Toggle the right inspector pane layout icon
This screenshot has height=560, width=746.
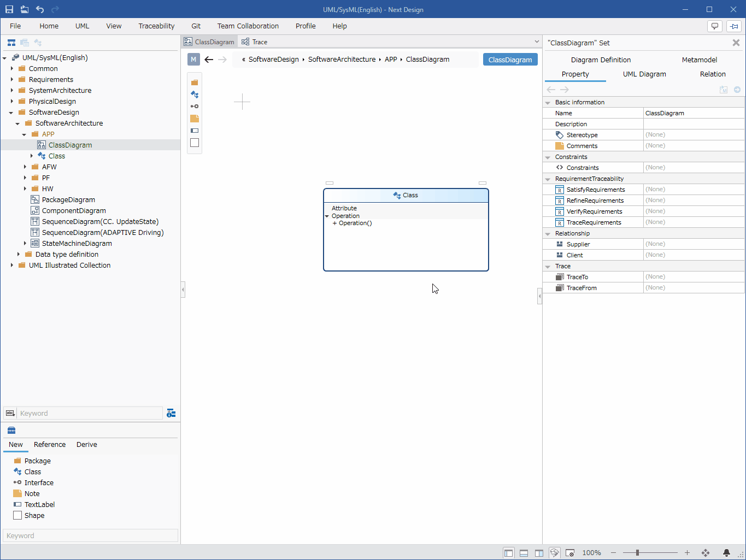(539, 553)
